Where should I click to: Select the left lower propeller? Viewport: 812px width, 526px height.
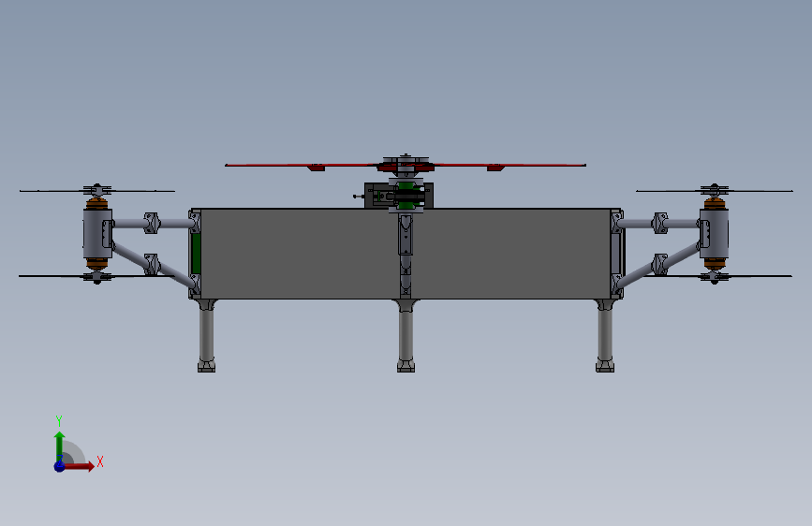(x=96, y=276)
